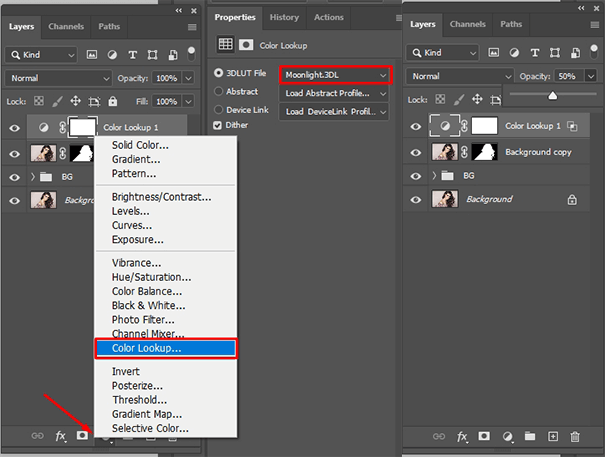Delete layer trash icon in right Layers panel
Screen dimensions: 605x457
[x=575, y=437]
